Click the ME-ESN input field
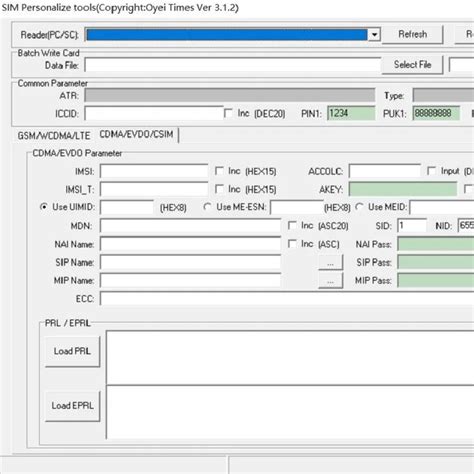The width and height of the screenshot is (474, 474). (x=297, y=207)
